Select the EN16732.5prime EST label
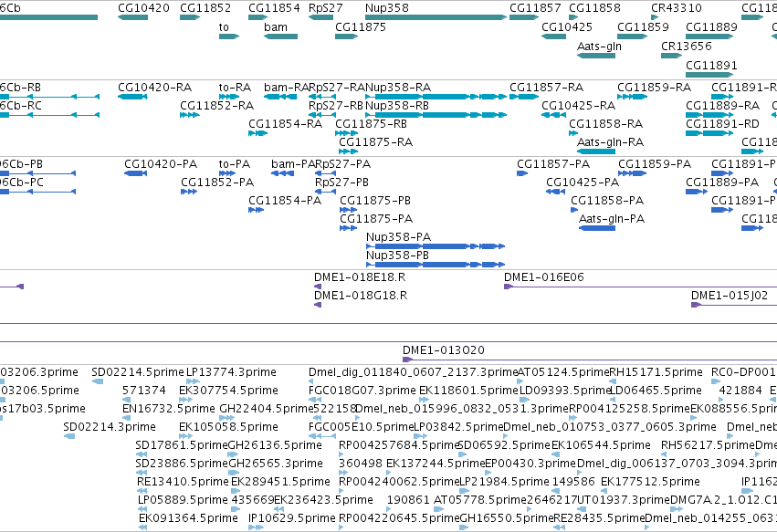 (x=169, y=409)
